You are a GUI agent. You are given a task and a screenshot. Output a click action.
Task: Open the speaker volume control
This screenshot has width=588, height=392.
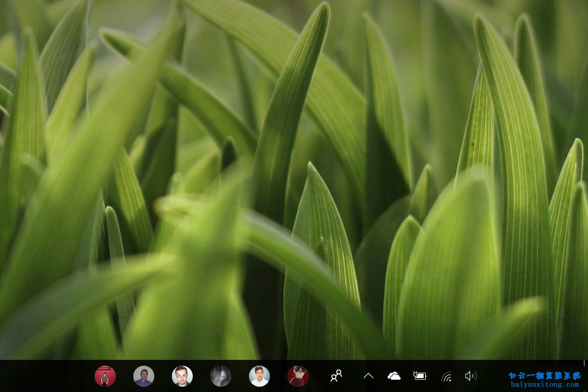(x=471, y=376)
